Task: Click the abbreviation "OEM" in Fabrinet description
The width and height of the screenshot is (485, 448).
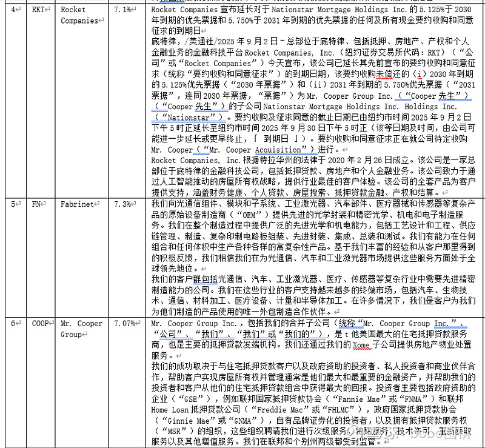Action: [249, 215]
